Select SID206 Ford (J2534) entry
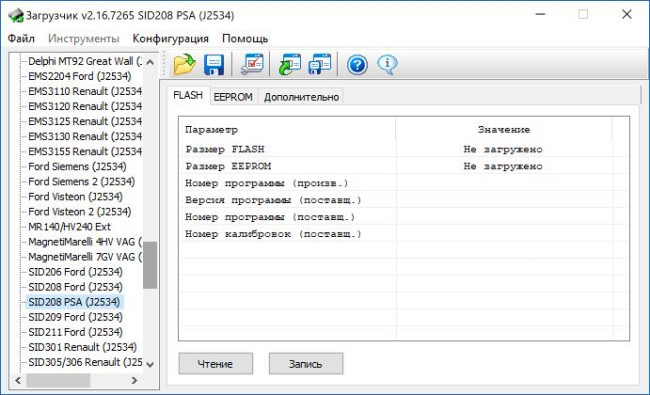 [75, 272]
